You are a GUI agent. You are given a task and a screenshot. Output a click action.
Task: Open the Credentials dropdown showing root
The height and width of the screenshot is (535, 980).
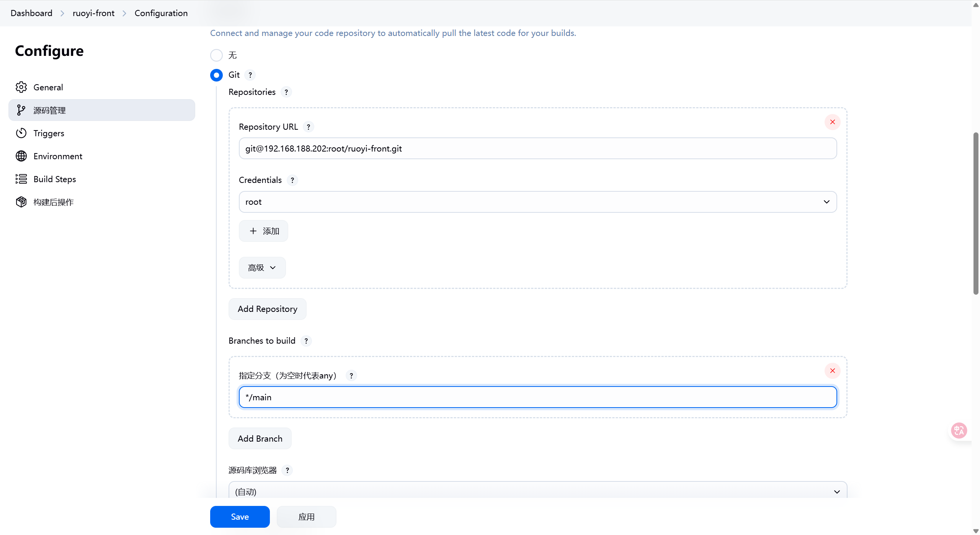(x=537, y=202)
